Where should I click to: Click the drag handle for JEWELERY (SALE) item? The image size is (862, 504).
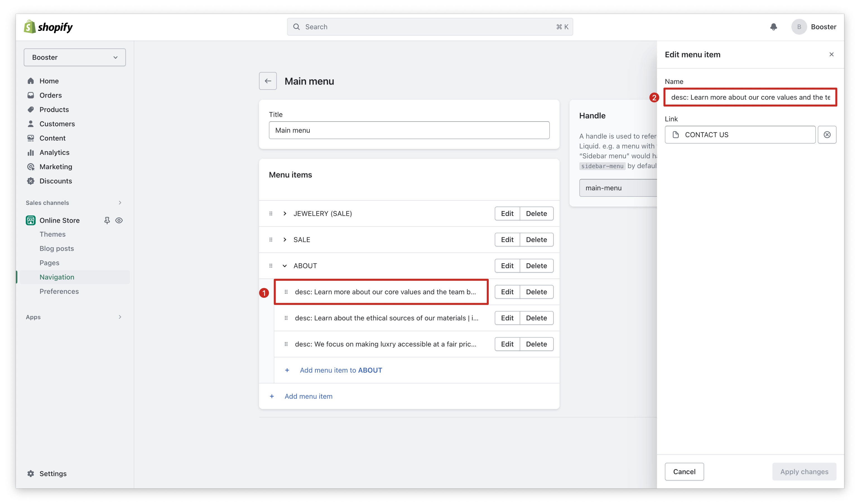click(271, 214)
